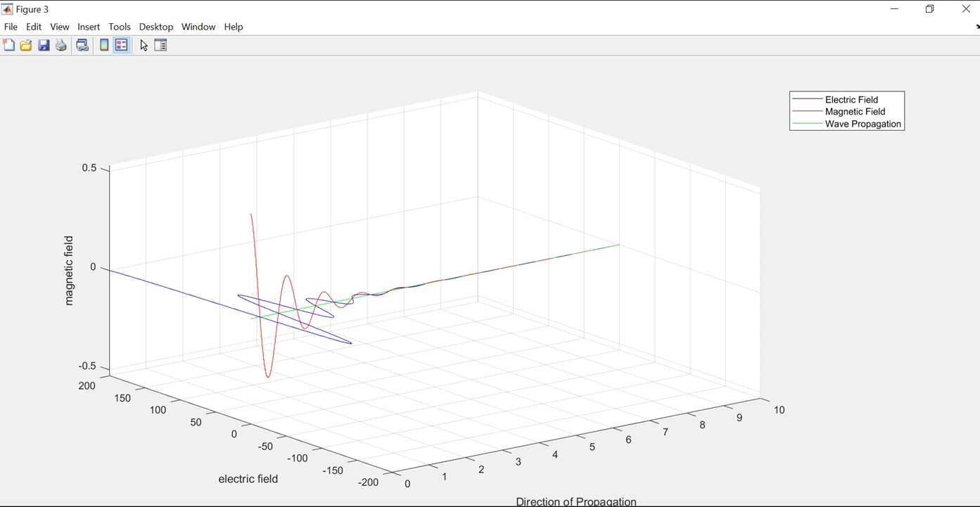Viewport: 980px width, 507px height.
Task: Select the plot edit arrow tool
Action: click(x=143, y=44)
